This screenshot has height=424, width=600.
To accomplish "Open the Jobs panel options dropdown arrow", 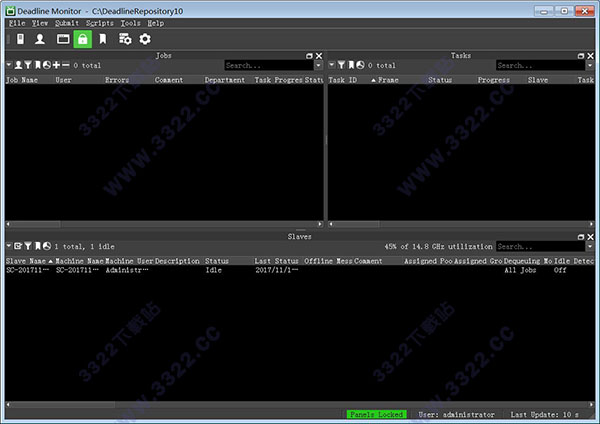I will coord(9,65).
